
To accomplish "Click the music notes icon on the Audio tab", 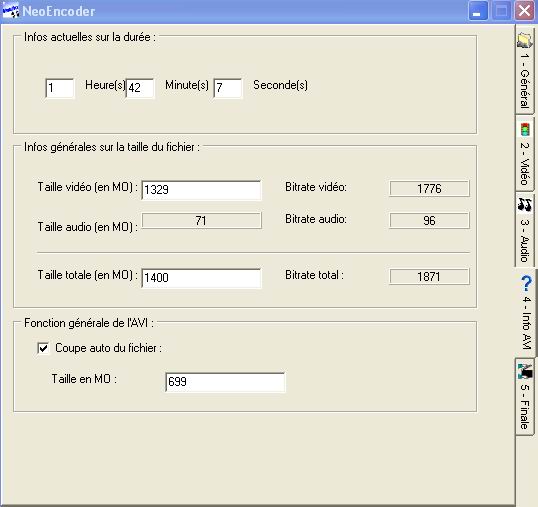I will (x=525, y=204).
